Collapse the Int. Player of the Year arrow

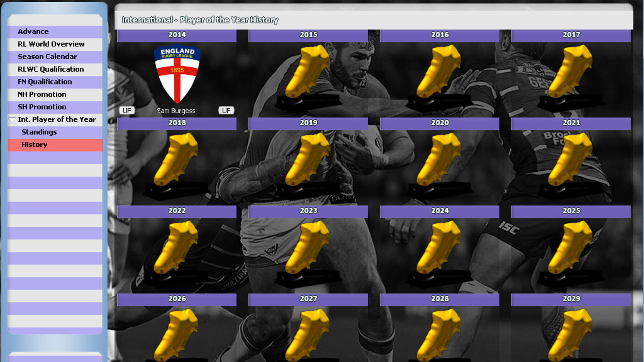coord(12,120)
